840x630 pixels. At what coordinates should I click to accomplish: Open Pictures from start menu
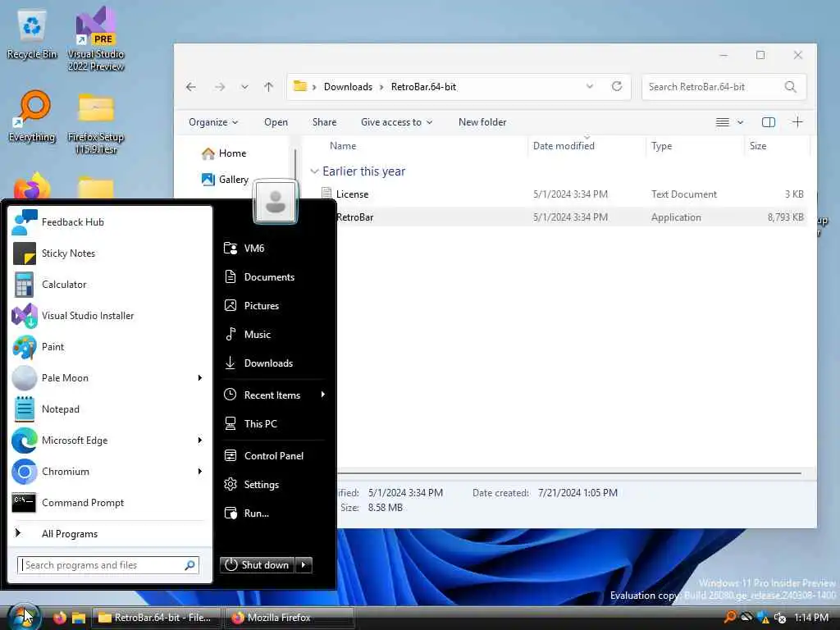pos(274,305)
